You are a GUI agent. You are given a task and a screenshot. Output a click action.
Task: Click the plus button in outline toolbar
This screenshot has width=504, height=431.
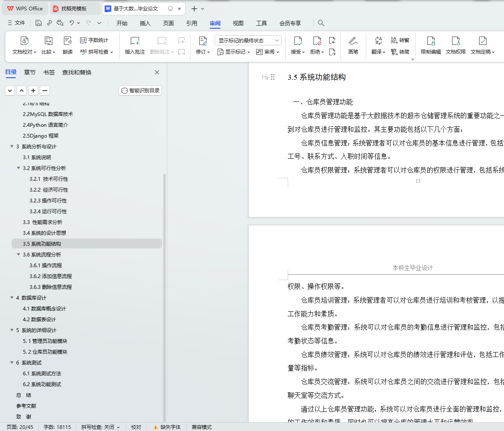tap(33, 90)
